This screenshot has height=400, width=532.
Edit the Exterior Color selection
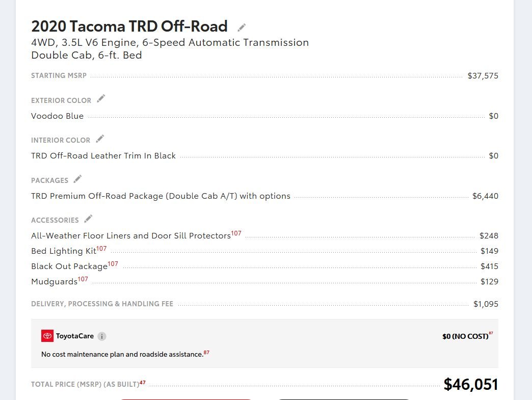click(101, 99)
